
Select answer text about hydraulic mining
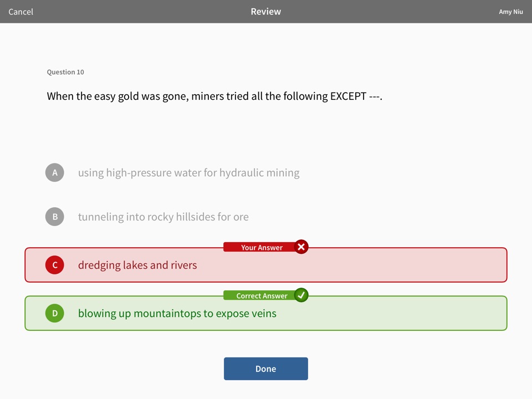pos(188,173)
